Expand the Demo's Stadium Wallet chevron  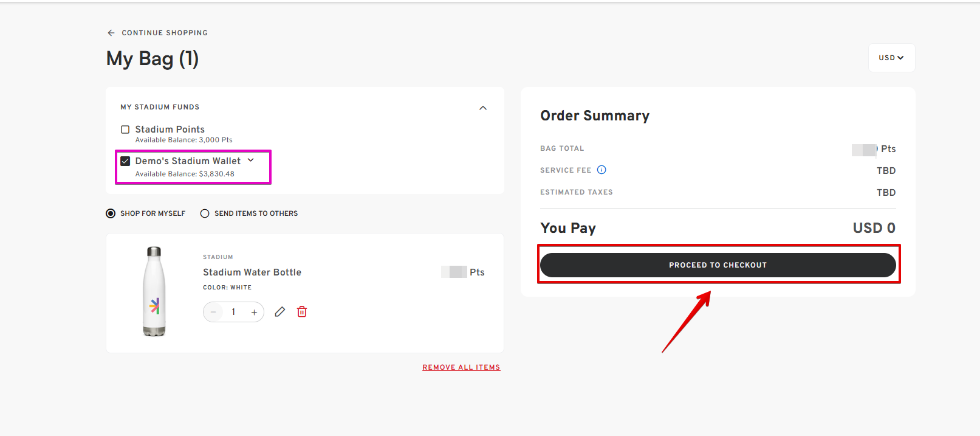251,160
